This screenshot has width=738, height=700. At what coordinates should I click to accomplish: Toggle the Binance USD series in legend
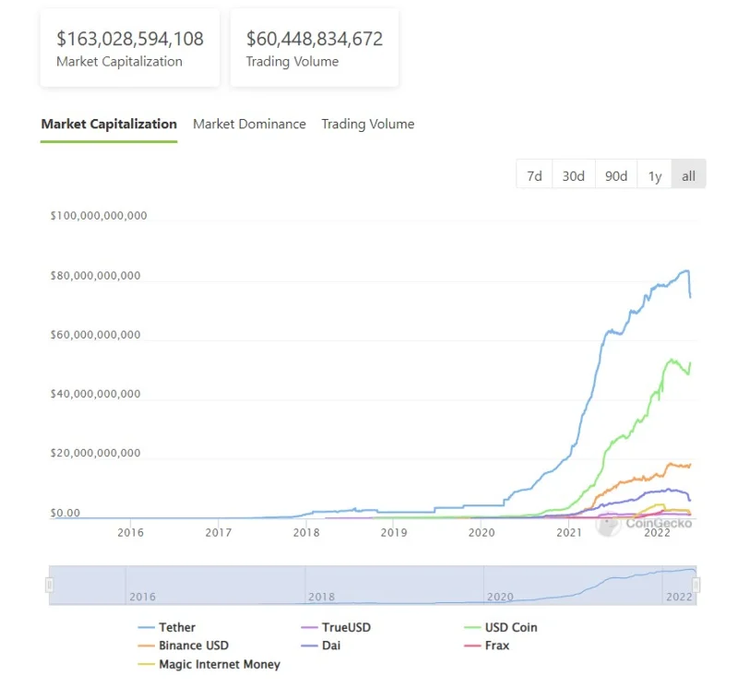point(184,646)
